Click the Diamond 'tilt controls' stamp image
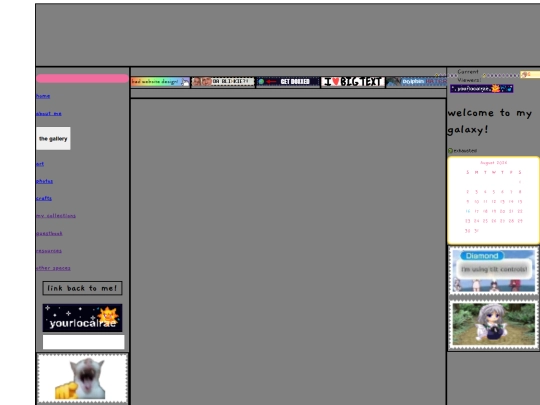The height and width of the screenshot is (405, 540). 494,271
